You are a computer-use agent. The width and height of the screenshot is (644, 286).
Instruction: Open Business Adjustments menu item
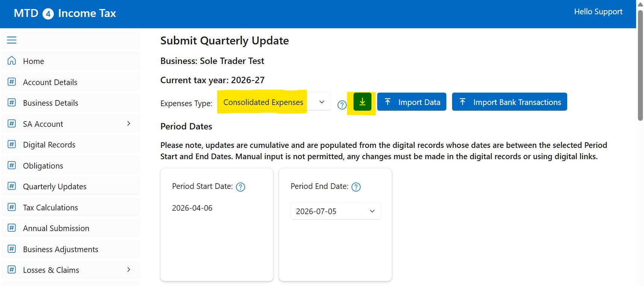[x=70, y=249]
